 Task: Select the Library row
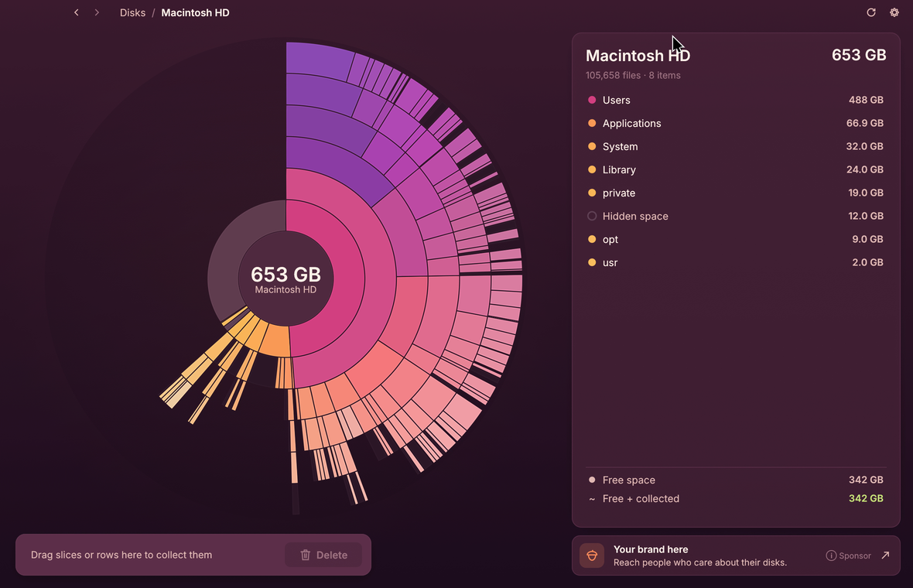coord(736,170)
